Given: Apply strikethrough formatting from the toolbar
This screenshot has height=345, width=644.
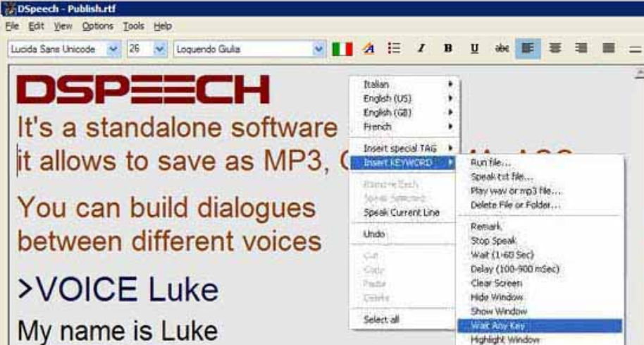Looking at the screenshot, I should point(502,49).
